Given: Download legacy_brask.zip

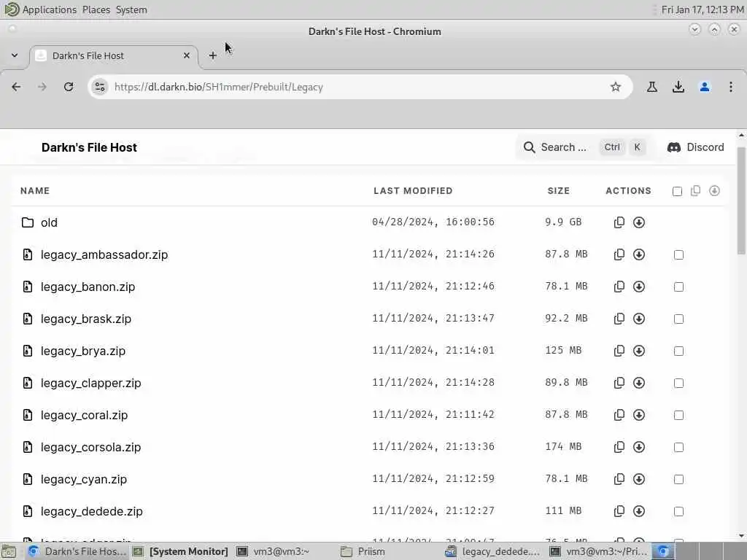Looking at the screenshot, I should point(639,319).
